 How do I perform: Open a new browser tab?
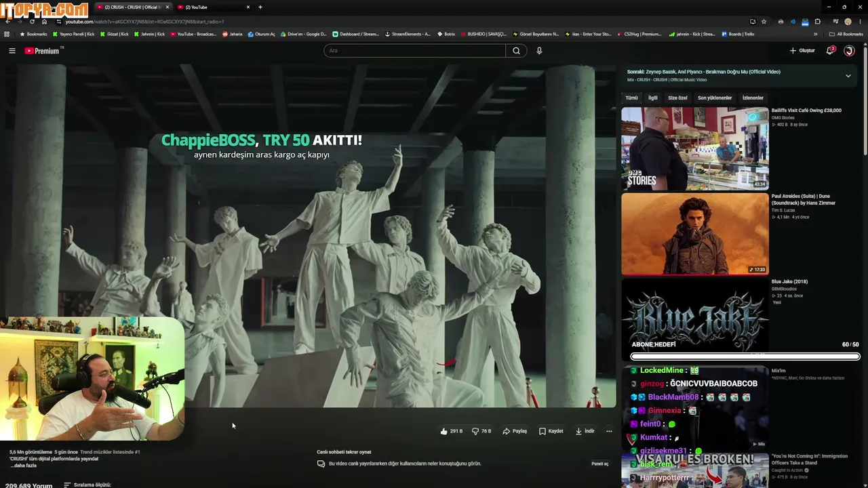[260, 7]
